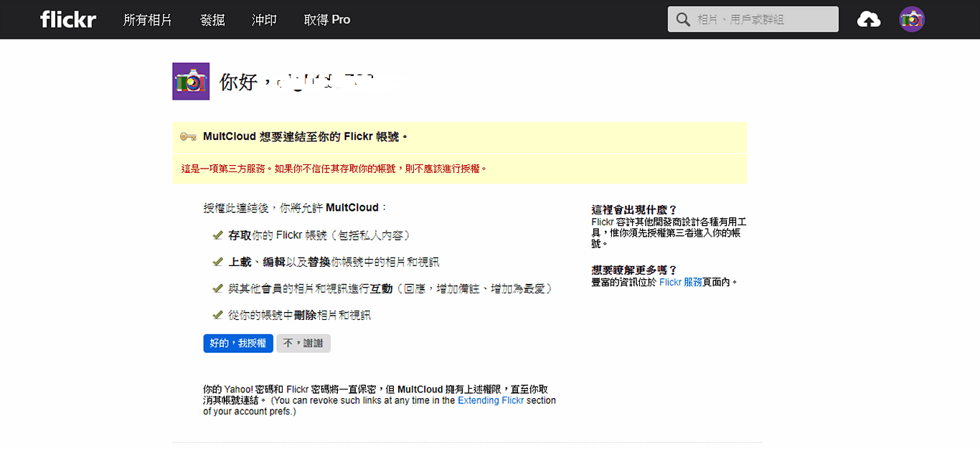Click the checkmark beside 與其他會員的相片
Screen dimensions: 980x449
(x=217, y=288)
